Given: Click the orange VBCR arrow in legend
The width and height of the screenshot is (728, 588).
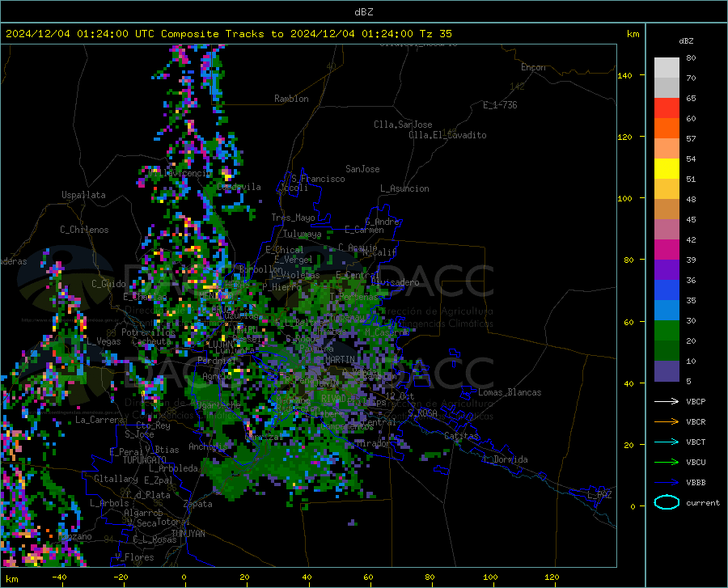Looking at the screenshot, I should [x=667, y=422].
